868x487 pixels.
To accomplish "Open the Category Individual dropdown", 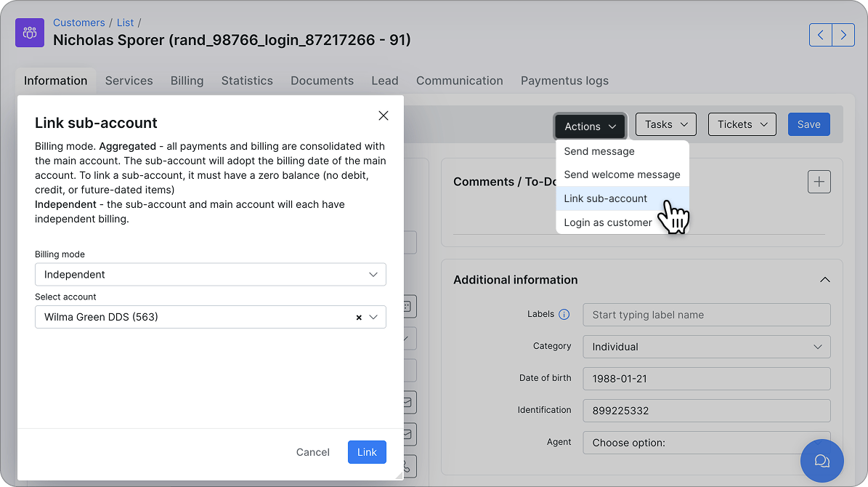I will [706, 347].
